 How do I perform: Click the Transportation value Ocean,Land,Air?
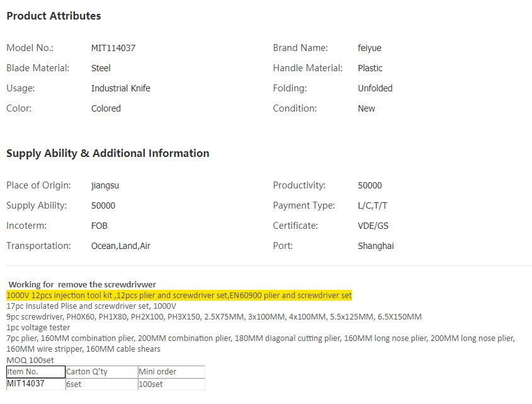121,246
